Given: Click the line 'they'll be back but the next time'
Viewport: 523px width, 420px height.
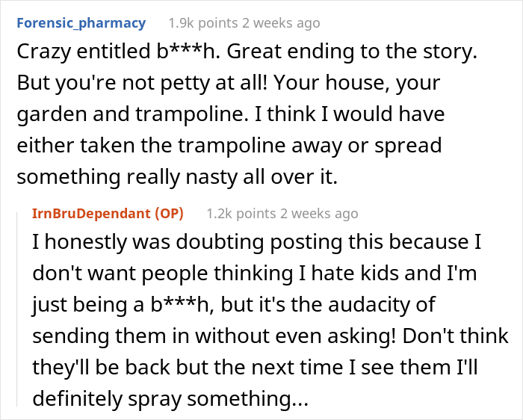Looking at the screenshot, I should click(256, 367).
